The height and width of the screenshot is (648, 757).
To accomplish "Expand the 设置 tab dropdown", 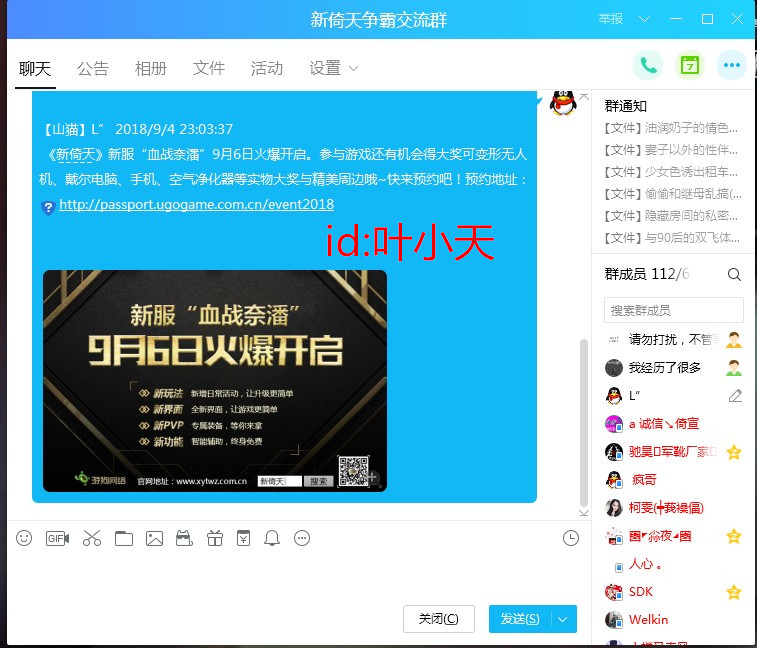I will 352,69.
